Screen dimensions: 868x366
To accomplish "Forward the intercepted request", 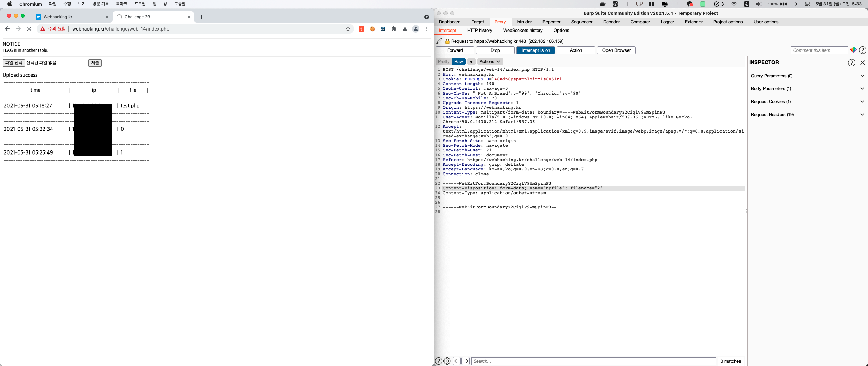I will click(x=455, y=50).
